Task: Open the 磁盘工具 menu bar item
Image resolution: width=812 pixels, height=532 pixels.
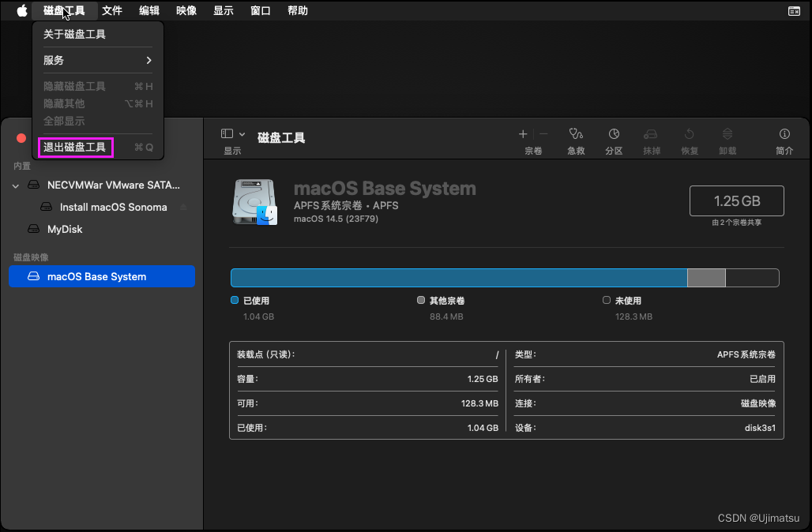Action: pos(64,10)
